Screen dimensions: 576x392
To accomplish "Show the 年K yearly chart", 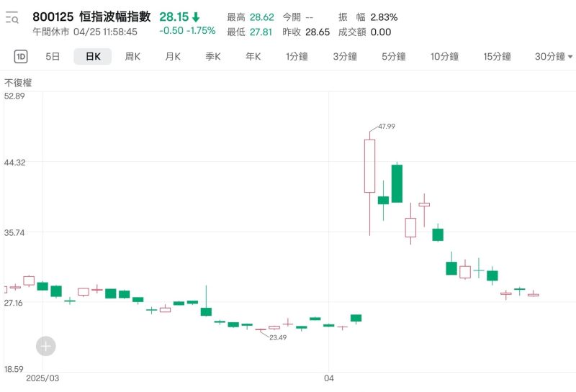I will 253,57.
